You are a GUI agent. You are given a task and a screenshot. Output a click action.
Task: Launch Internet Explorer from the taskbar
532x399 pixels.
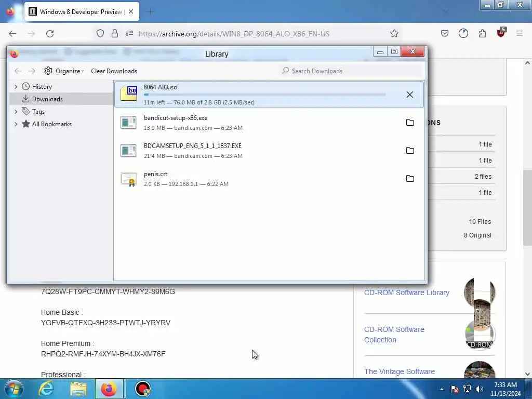(x=46, y=389)
